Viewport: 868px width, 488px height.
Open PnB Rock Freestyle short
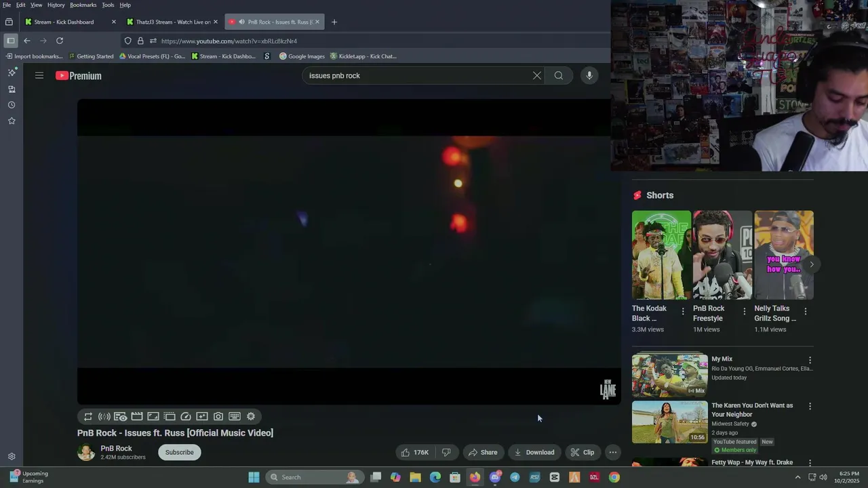[x=722, y=255]
